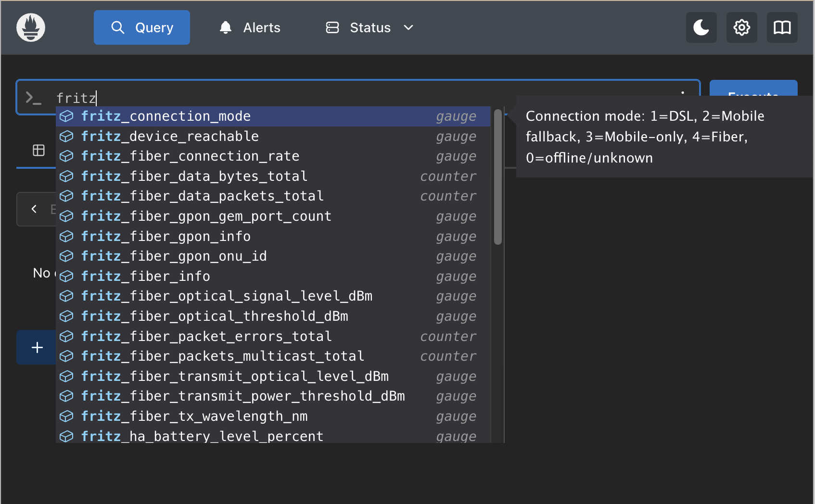Select fritz_fiber_info suggestion
Image resolution: width=815 pixels, height=504 pixels.
pos(273,277)
